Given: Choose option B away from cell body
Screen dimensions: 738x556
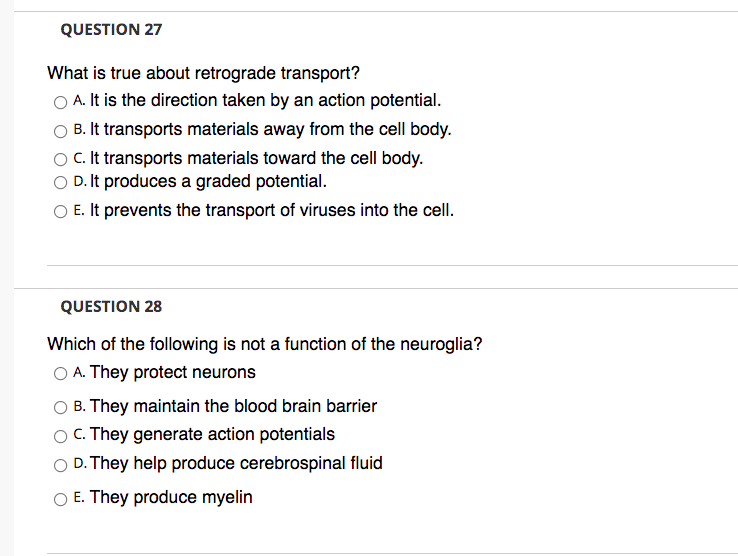Looking at the screenshot, I should click(60, 131).
